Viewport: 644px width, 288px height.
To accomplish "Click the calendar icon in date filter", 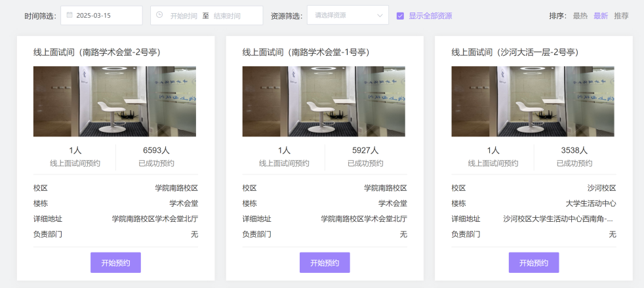I will (69, 15).
